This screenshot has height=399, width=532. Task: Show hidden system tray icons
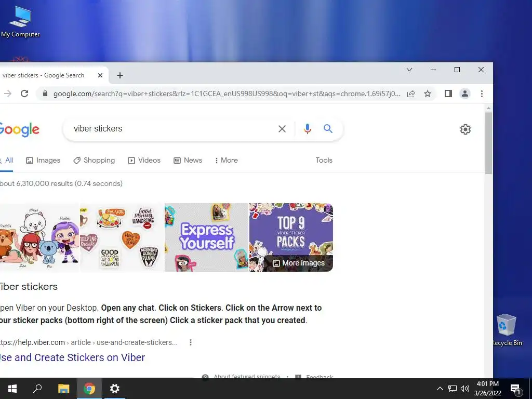(x=440, y=389)
